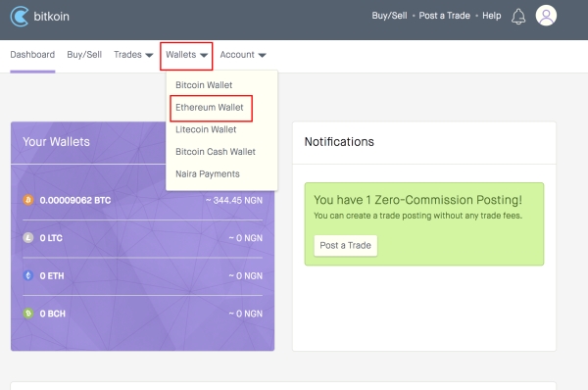Select Naira Payments from the menu
This screenshot has width=588, height=390.
[x=208, y=174]
